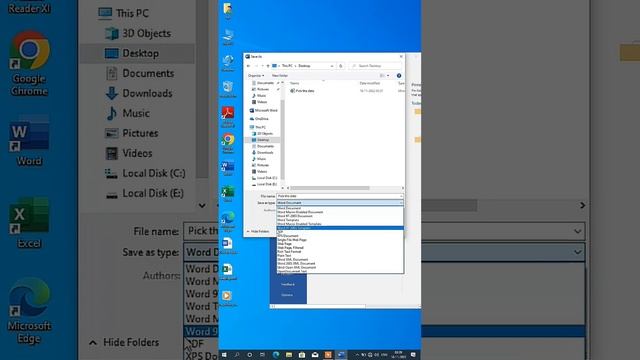640x360 pixels.
Task: Open Task View from the taskbar
Action: coord(262,355)
